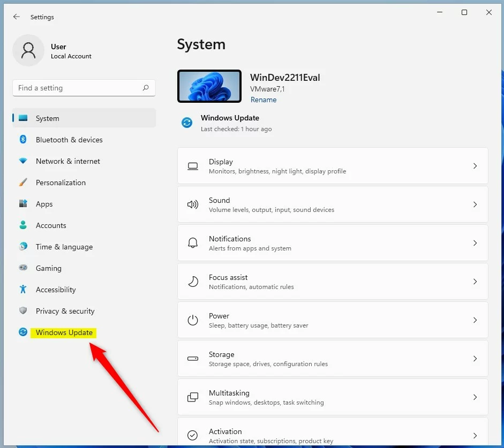Expand the Sound settings chevron

coord(475,205)
